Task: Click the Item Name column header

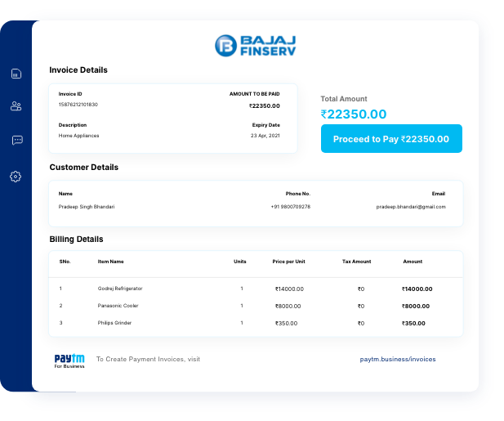Action: (110, 262)
